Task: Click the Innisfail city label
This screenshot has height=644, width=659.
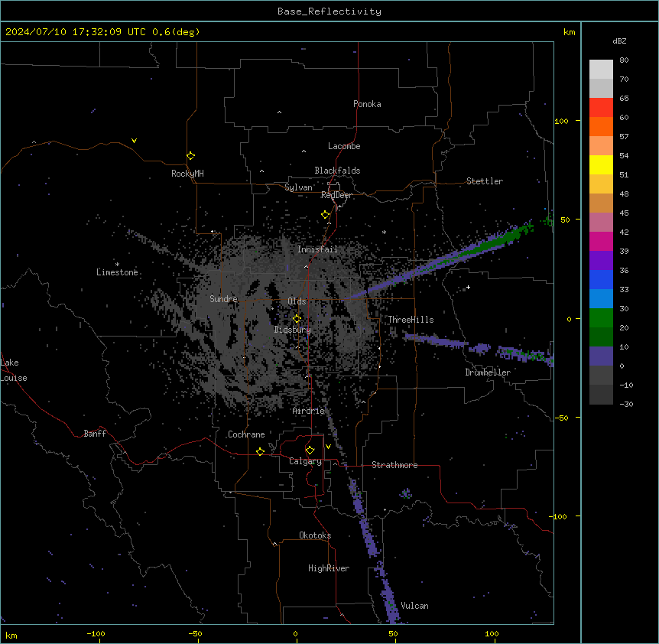Action: click(x=317, y=249)
